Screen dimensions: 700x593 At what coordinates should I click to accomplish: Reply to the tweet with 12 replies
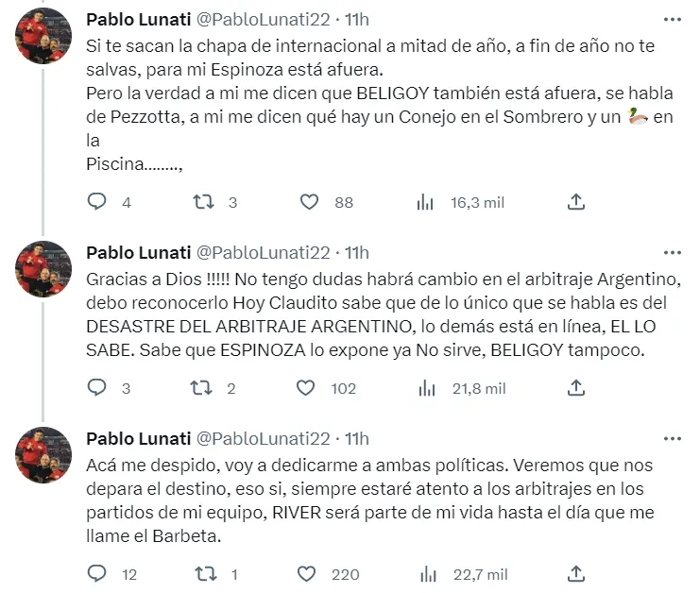[96, 573]
